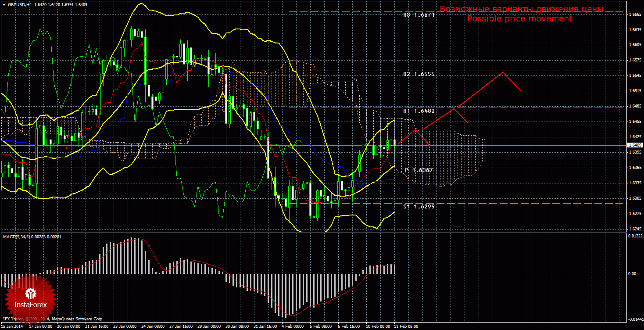The height and width of the screenshot is (330, 644).
Task: Click the R3 1.6671 resistance label
Action: pos(419,14)
